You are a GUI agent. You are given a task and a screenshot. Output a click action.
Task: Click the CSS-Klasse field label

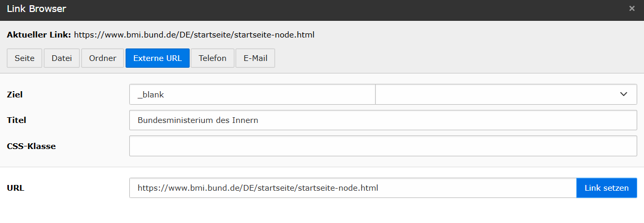coord(31,146)
